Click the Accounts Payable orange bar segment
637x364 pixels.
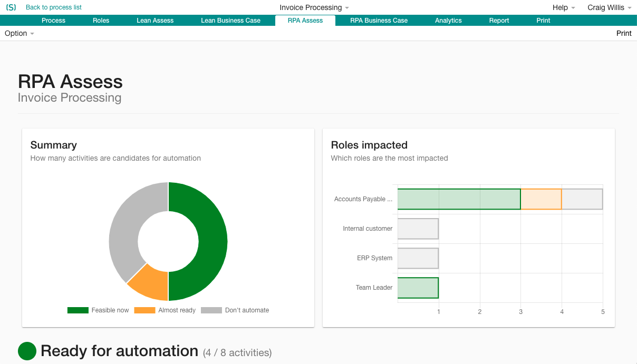(x=541, y=199)
